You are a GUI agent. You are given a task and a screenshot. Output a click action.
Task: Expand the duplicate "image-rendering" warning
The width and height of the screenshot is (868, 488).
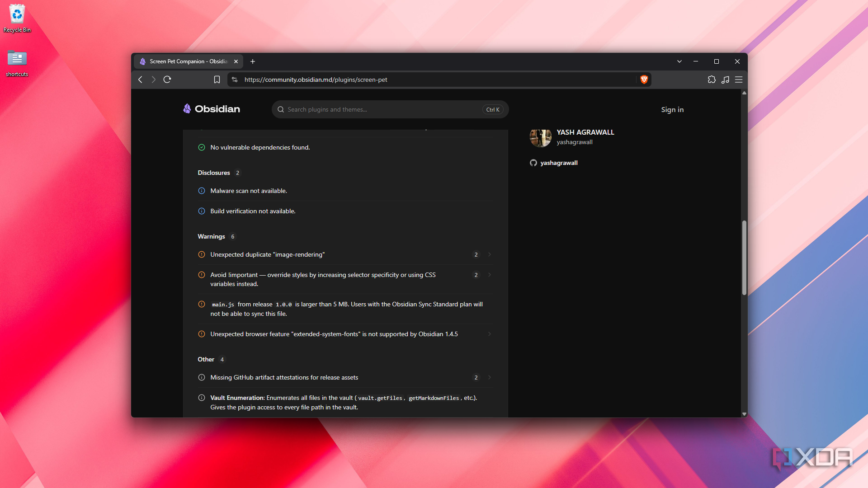(x=345, y=254)
